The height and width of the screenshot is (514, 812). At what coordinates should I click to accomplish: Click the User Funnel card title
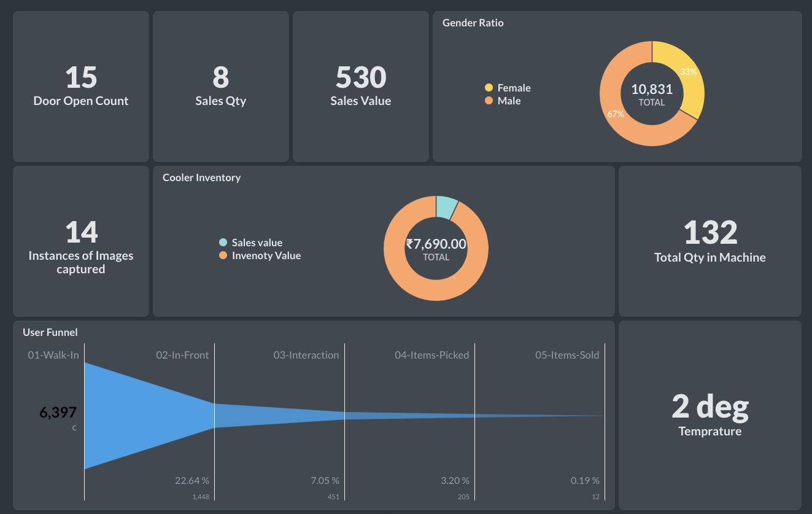click(x=50, y=332)
